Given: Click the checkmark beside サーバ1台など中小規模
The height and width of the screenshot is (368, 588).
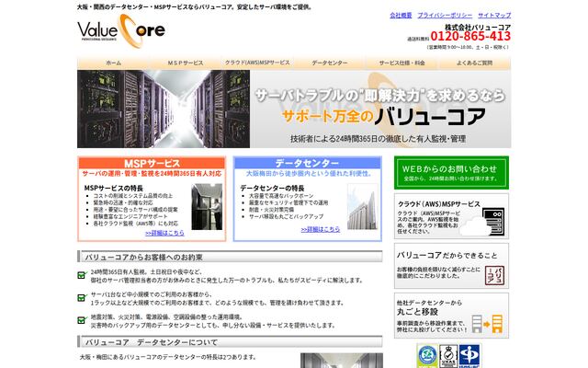Looking at the screenshot, I should (82, 298).
